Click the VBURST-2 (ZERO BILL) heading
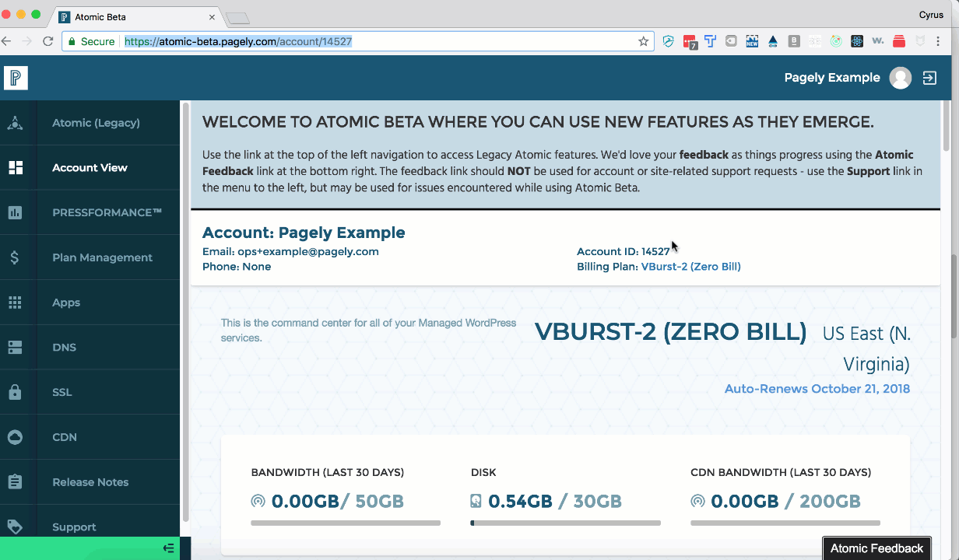This screenshot has width=959, height=560. point(671,332)
